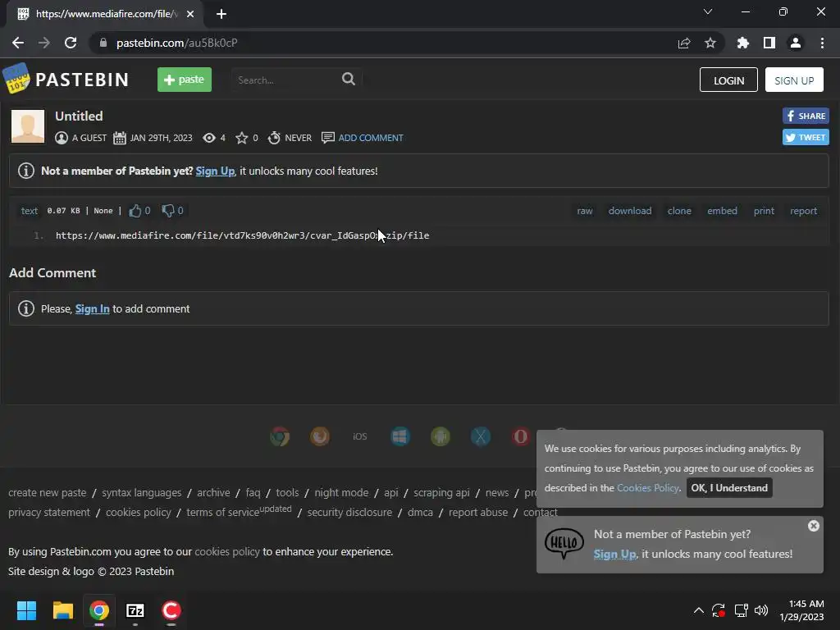
Task: Click the views eye icon
Action: point(209,138)
